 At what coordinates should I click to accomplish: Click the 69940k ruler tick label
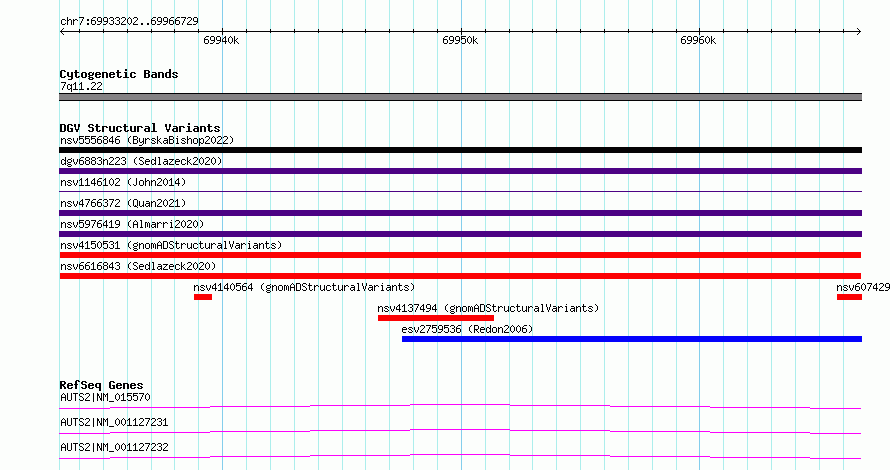tap(221, 40)
